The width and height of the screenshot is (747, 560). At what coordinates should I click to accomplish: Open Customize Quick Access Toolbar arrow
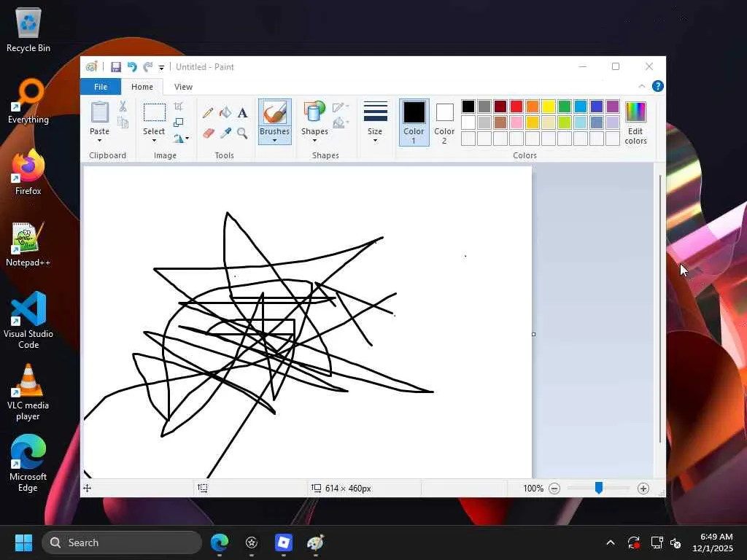click(161, 68)
